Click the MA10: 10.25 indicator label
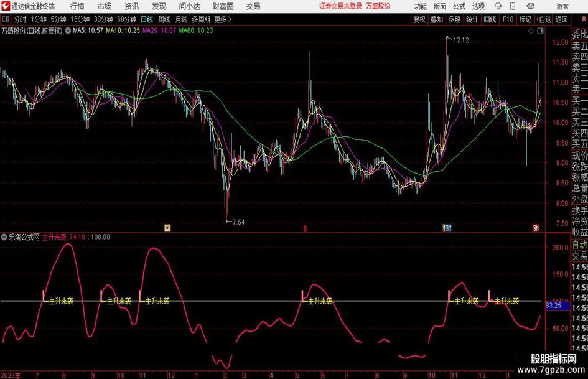 point(123,30)
